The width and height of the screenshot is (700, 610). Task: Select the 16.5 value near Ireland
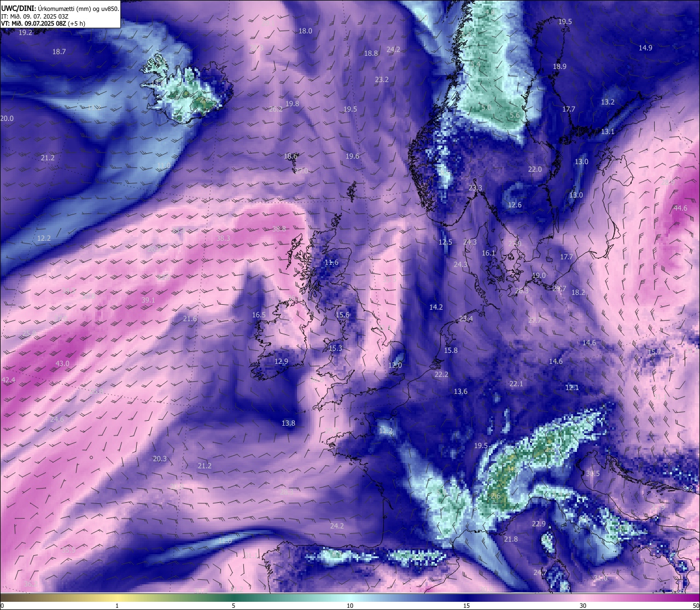tap(259, 315)
